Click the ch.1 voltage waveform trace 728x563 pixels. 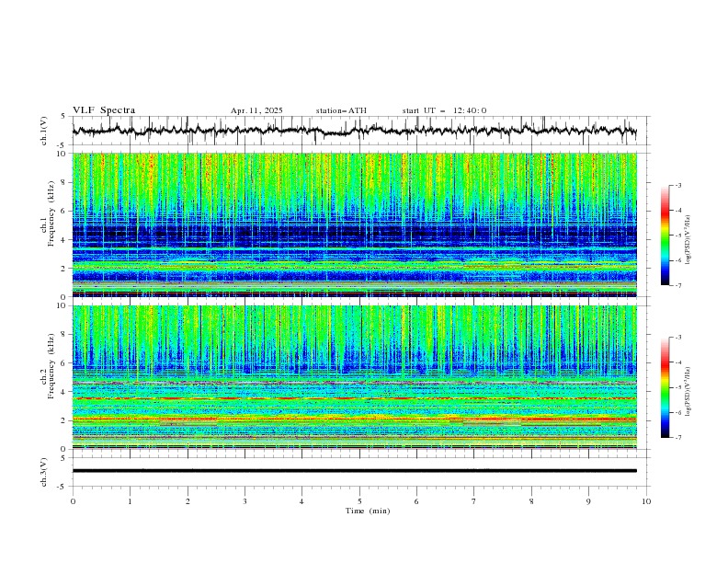pos(354,131)
